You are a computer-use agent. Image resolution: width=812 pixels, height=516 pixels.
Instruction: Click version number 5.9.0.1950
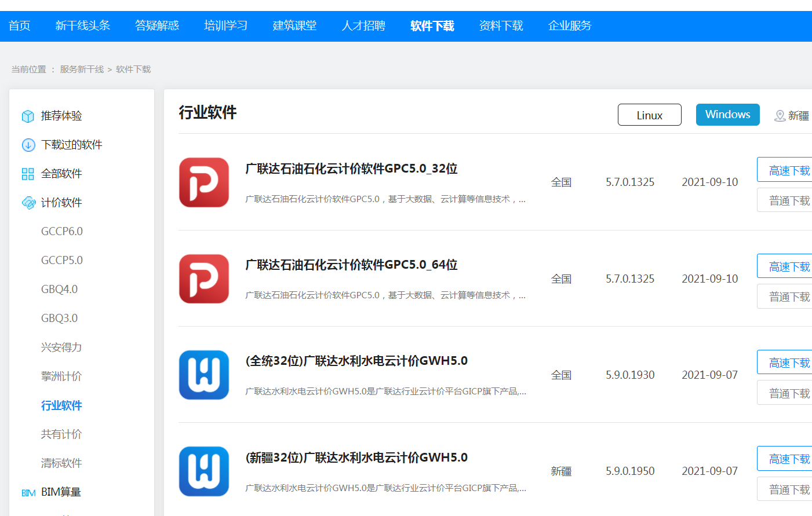point(630,471)
